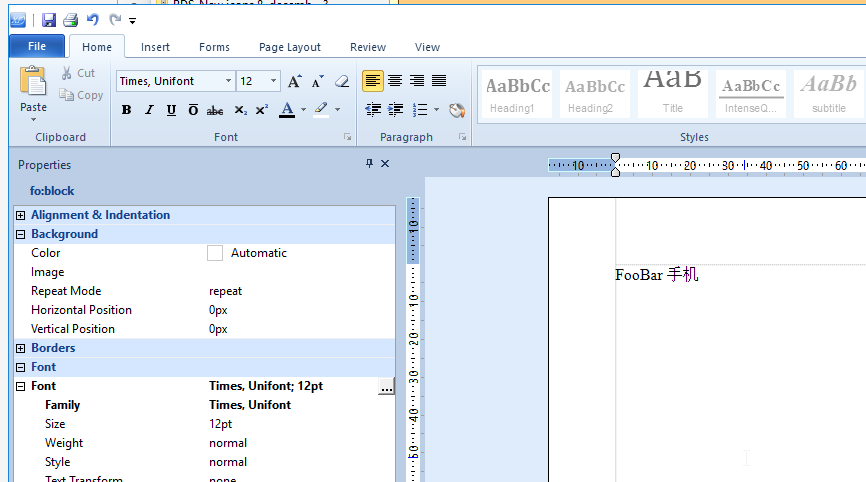The height and width of the screenshot is (482, 866).
Task: Apply subscript formatting
Action: (x=241, y=110)
